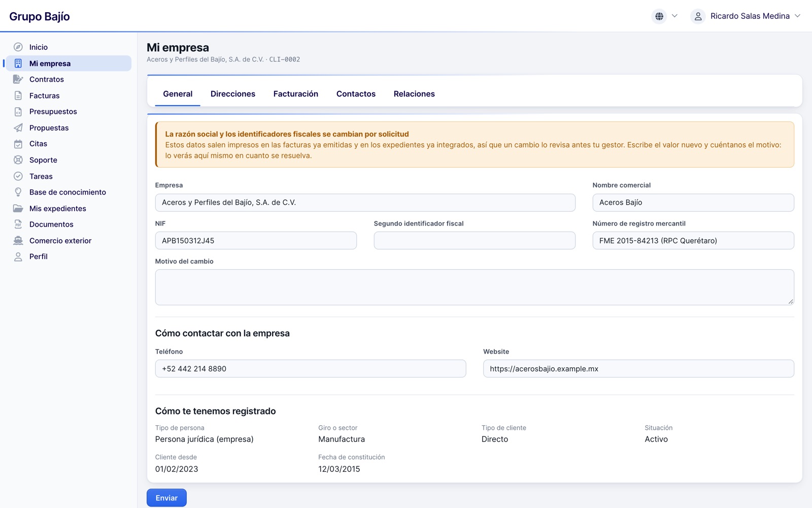Go to the Relaciones tab

414,94
